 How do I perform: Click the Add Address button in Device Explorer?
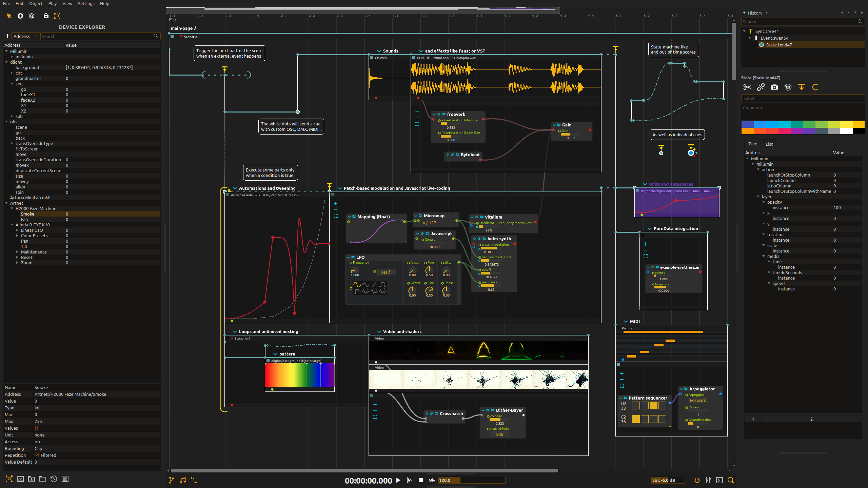6,36
